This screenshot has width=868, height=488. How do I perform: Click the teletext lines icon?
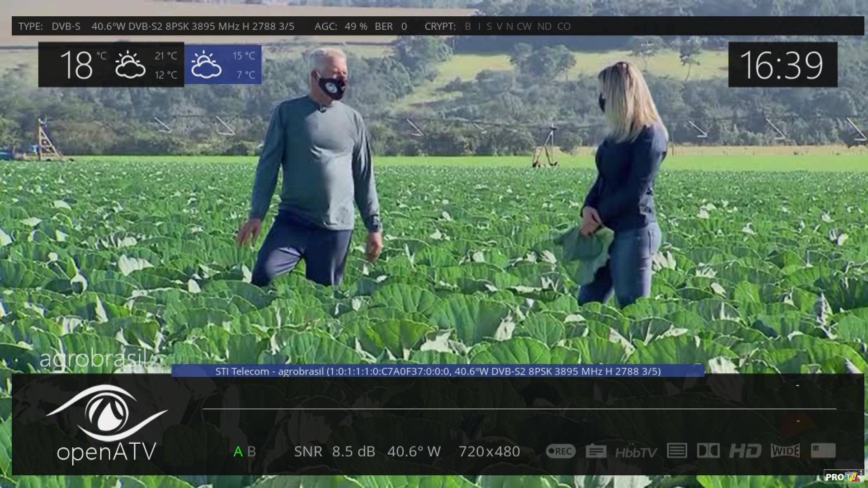point(677,451)
